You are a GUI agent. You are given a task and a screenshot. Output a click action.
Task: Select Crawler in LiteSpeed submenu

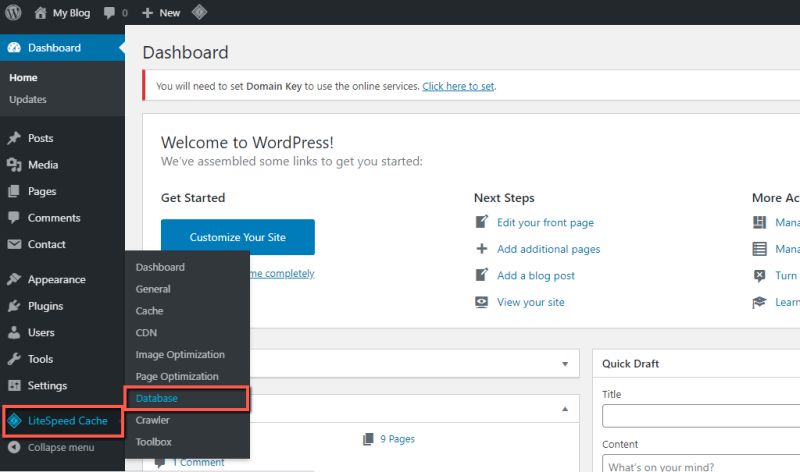click(x=153, y=420)
